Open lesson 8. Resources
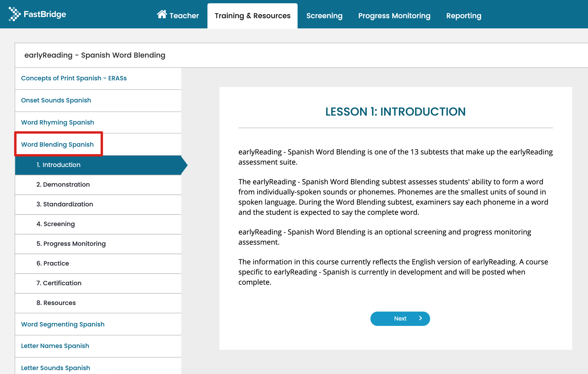The image size is (588, 374). tap(98, 303)
